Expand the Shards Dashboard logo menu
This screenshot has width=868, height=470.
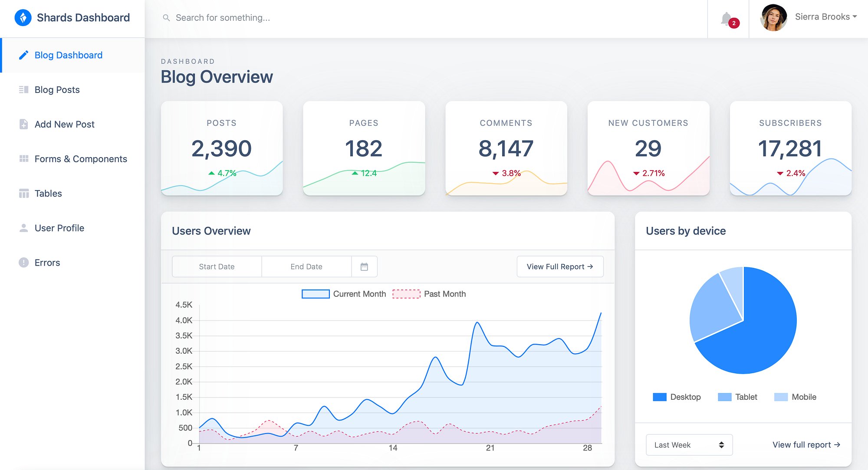72,18
